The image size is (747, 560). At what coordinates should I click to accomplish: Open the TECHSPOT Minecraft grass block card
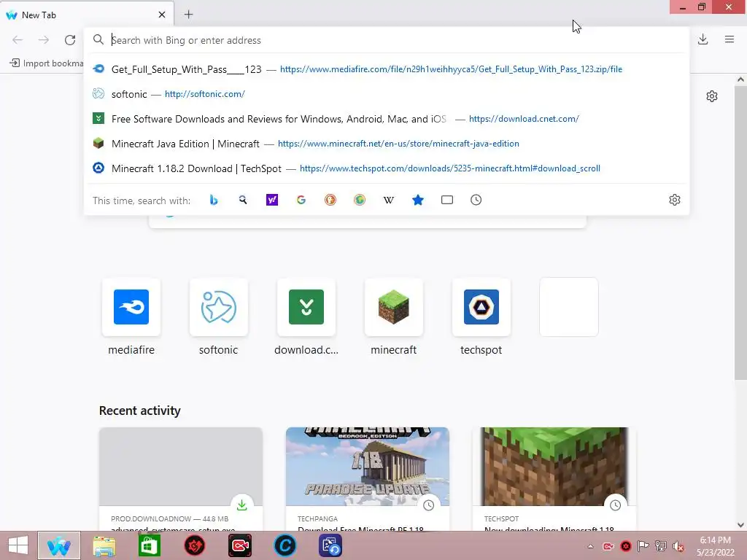click(x=554, y=479)
